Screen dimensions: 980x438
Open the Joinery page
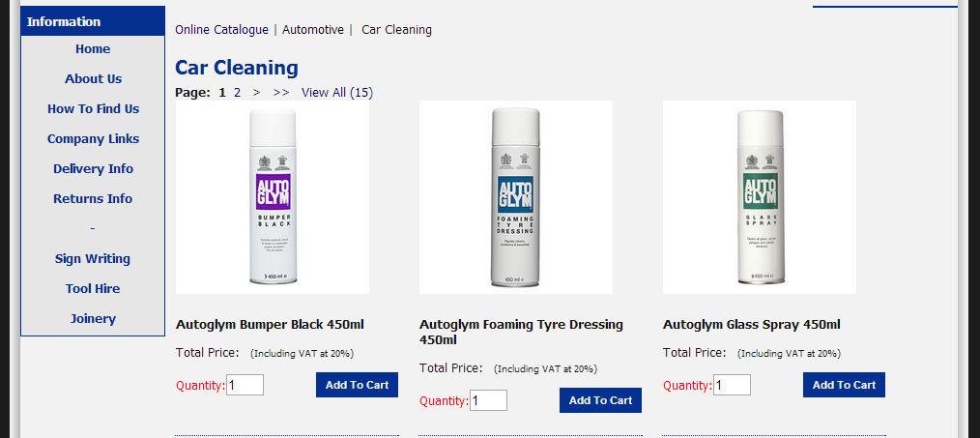coord(93,319)
